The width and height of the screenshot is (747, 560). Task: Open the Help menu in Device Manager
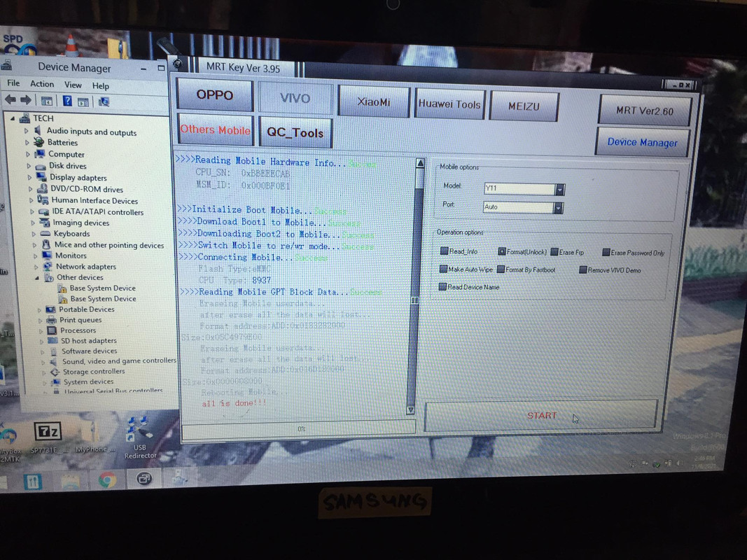pyautogui.click(x=101, y=86)
